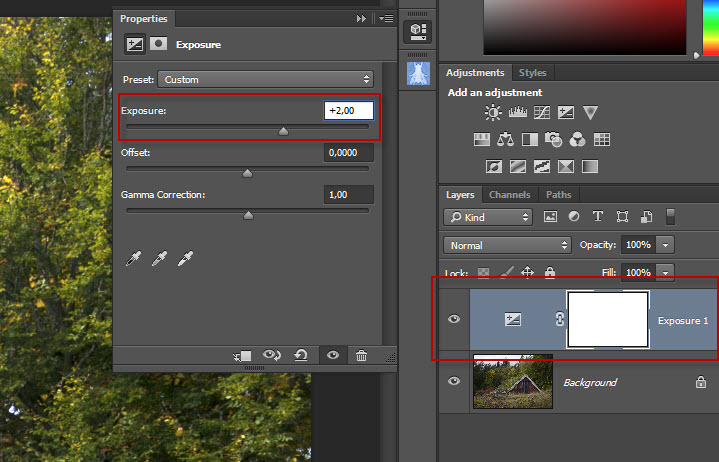Image resolution: width=719 pixels, height=462 pixels.
Task: Switch to the Layers tab
Action: [460, 194]
